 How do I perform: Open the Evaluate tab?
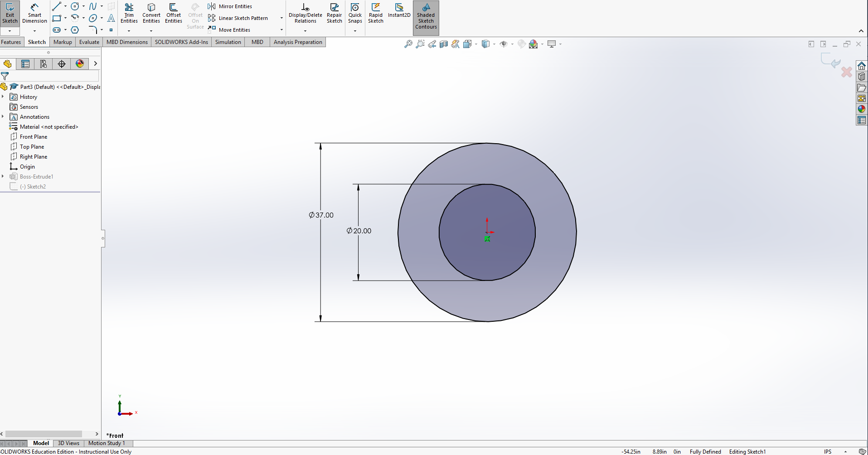click(x=89, y=42)
